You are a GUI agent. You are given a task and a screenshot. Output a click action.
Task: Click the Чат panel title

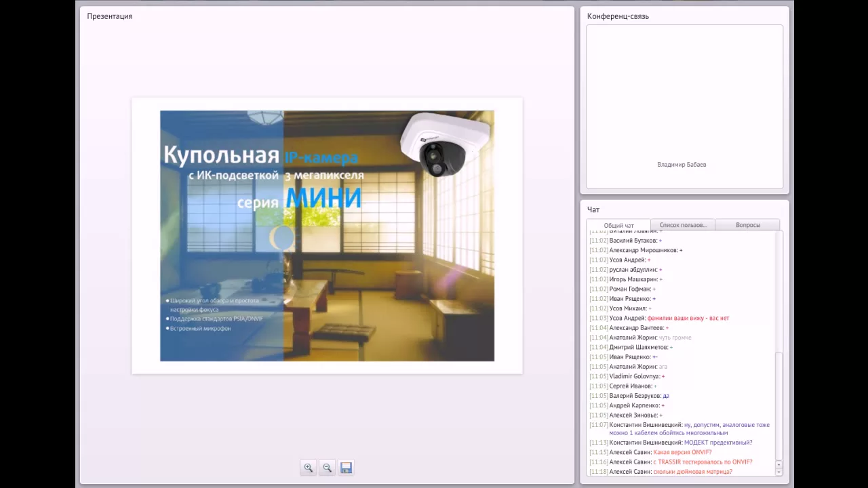[593, 209]
